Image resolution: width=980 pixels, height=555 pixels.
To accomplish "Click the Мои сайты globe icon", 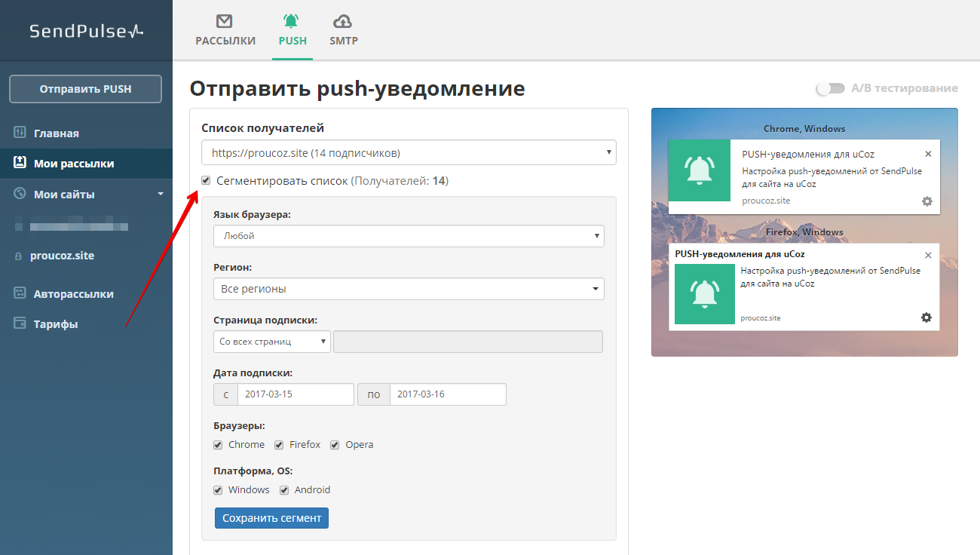I will click(20, 194).
